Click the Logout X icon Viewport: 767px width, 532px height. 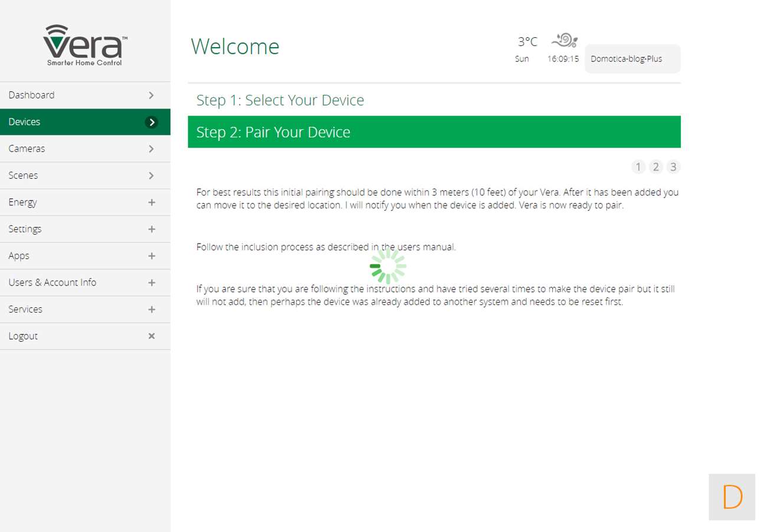[152, 336]
